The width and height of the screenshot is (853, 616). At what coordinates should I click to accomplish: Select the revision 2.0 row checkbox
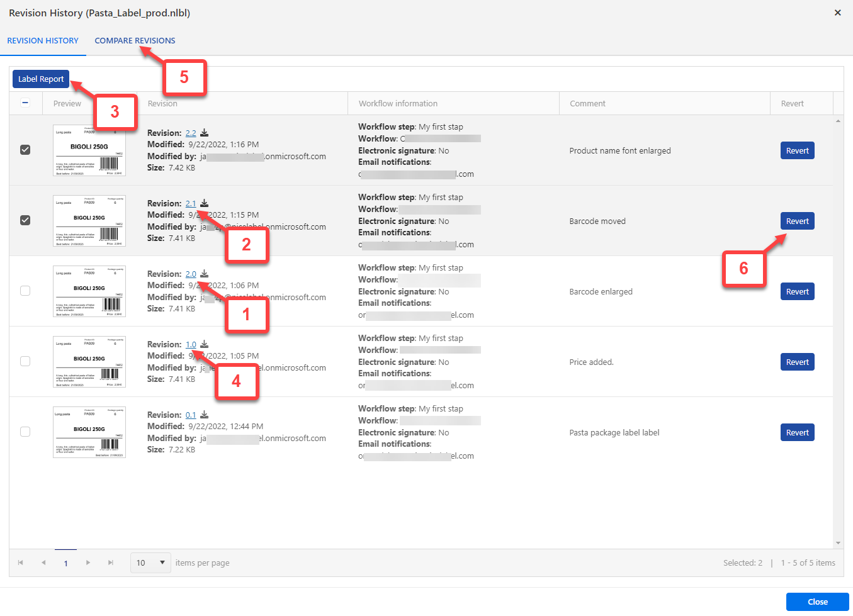[x=25, y=291]
